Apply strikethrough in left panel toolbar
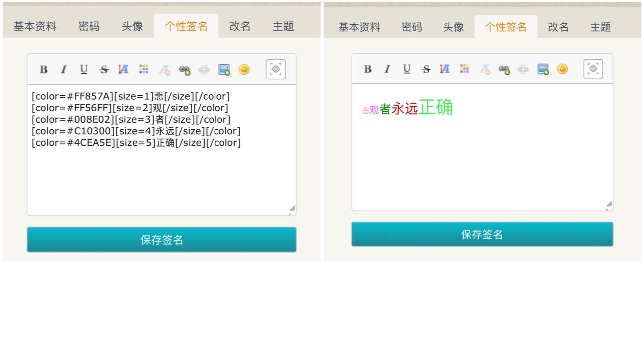 click(104, 70)
